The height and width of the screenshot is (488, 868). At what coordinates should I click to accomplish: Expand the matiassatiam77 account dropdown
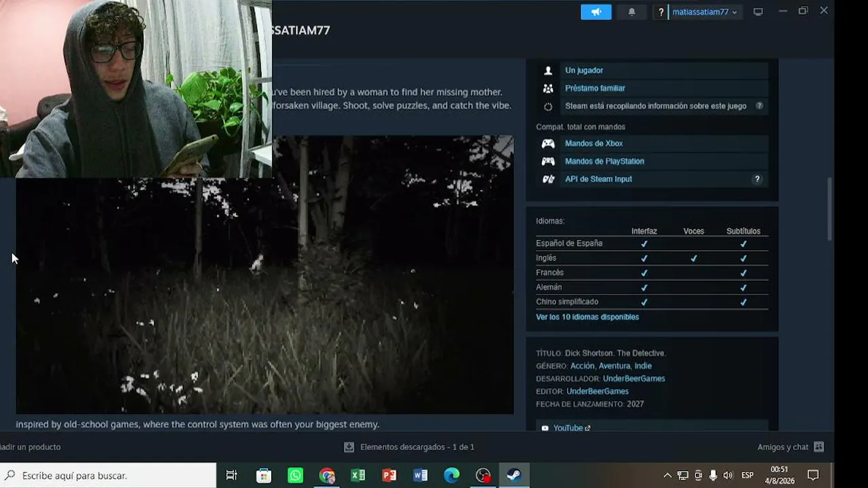point(705,12)
